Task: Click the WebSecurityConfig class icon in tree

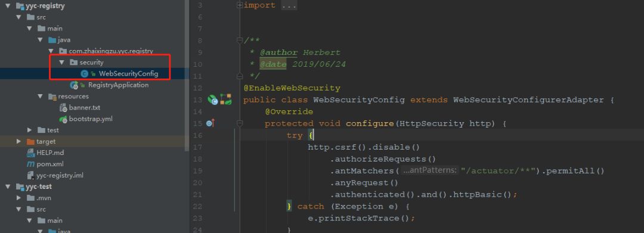Action: click(x=85, y=74)
